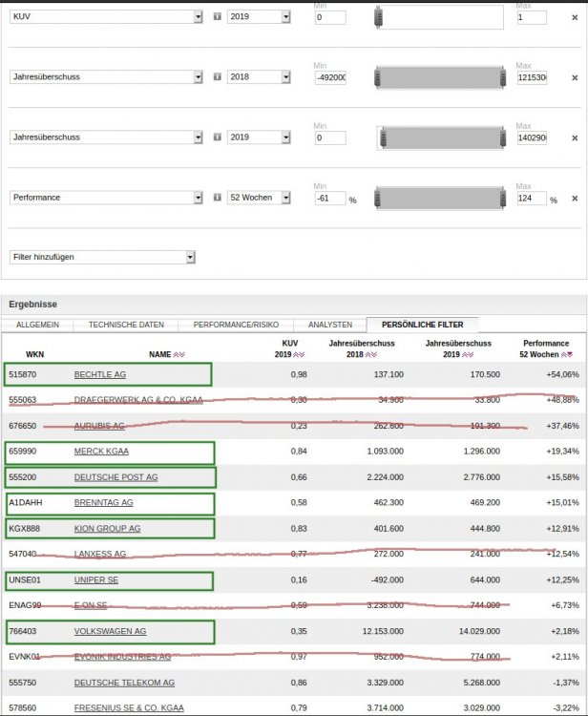Click the +54,06% performance value
Viewport: 588px width, 716px height.
pyautogui.click(x=562, y=374)
